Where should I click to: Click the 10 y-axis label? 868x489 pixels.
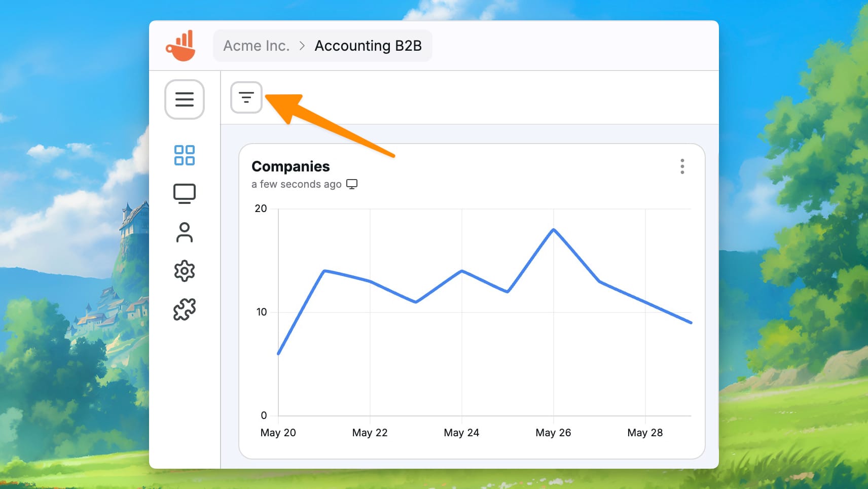pos(261,312)
